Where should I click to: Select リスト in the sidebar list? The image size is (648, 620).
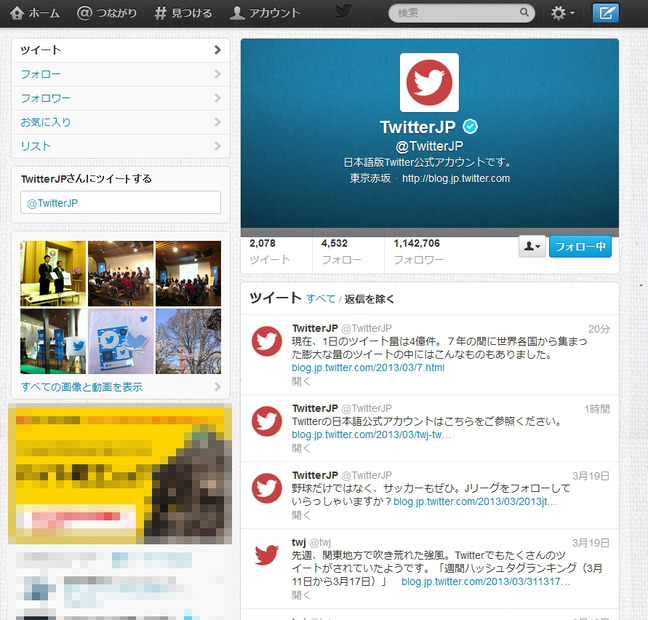(x=121, y=146)
